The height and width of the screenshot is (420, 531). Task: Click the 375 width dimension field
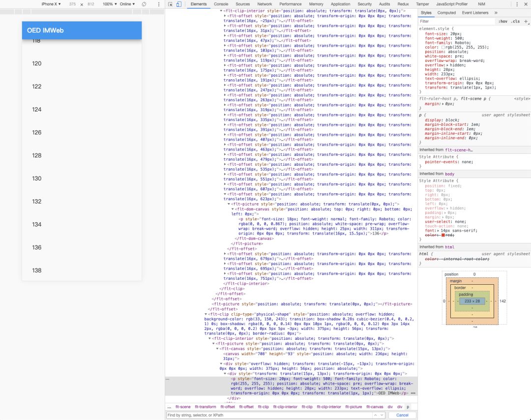72,4
